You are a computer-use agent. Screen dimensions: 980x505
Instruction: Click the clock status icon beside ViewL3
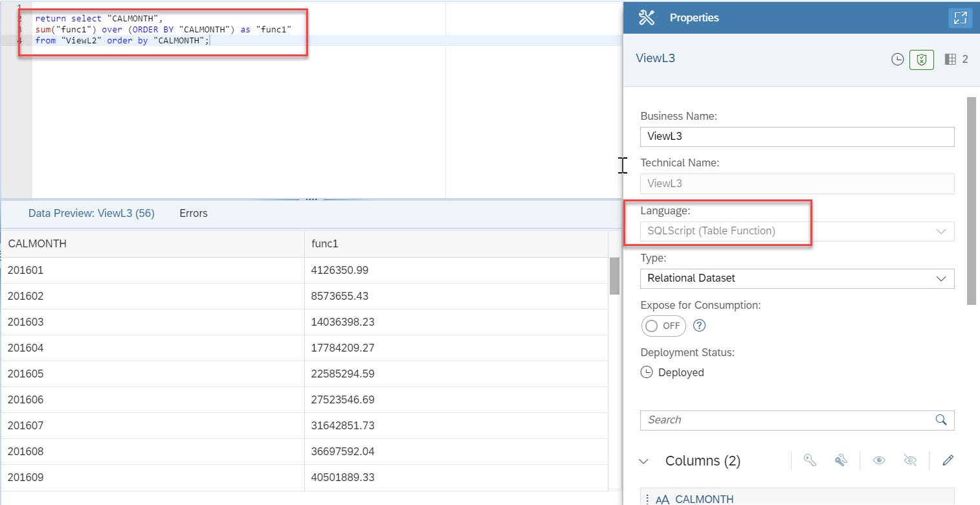click(897, 60)
